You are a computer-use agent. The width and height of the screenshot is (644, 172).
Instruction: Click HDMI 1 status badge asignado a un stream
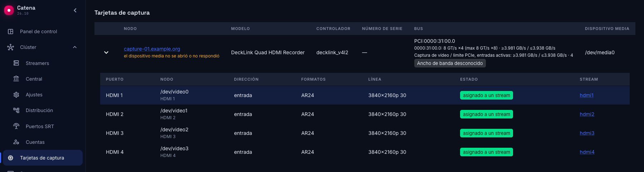pos(486,95)
